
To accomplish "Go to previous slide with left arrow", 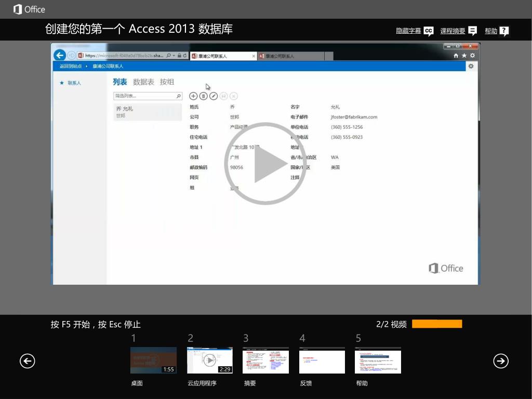I will click(x=28, y=361).
